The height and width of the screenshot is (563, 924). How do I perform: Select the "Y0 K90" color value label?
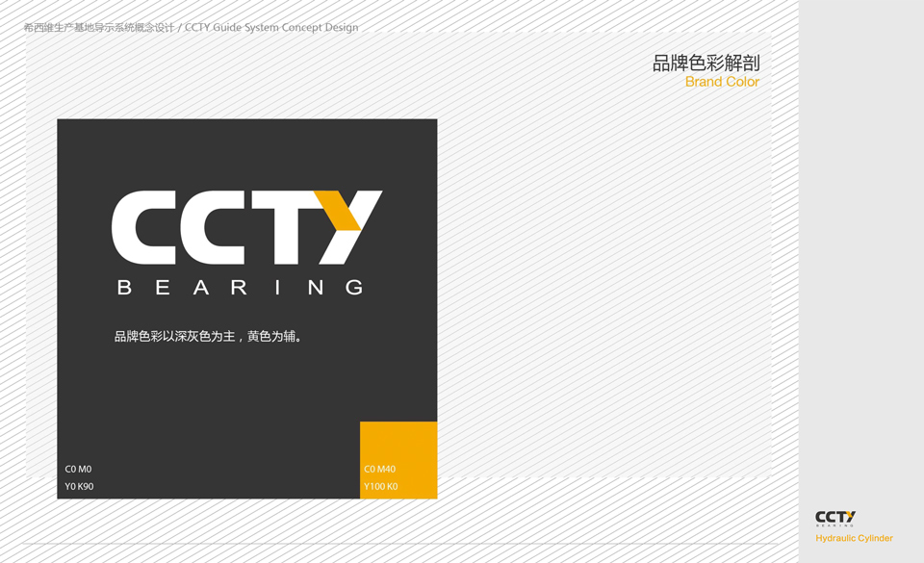coord(79,487)
